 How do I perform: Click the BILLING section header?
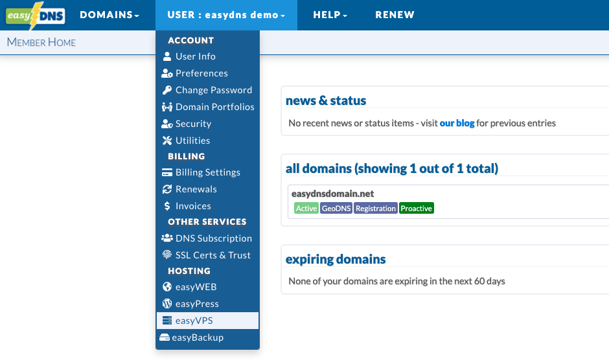[x=187, y=156]
